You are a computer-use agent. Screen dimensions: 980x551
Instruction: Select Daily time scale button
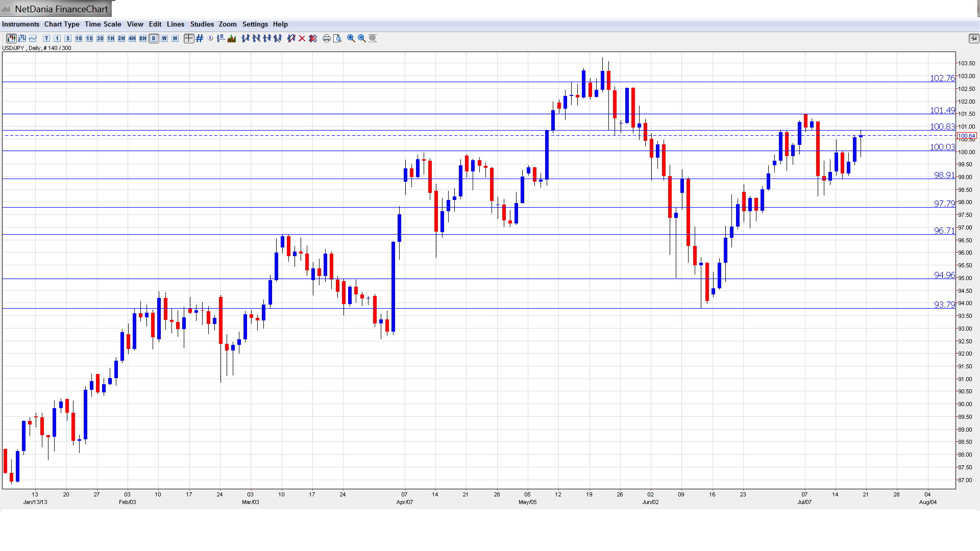pos(154,38)
